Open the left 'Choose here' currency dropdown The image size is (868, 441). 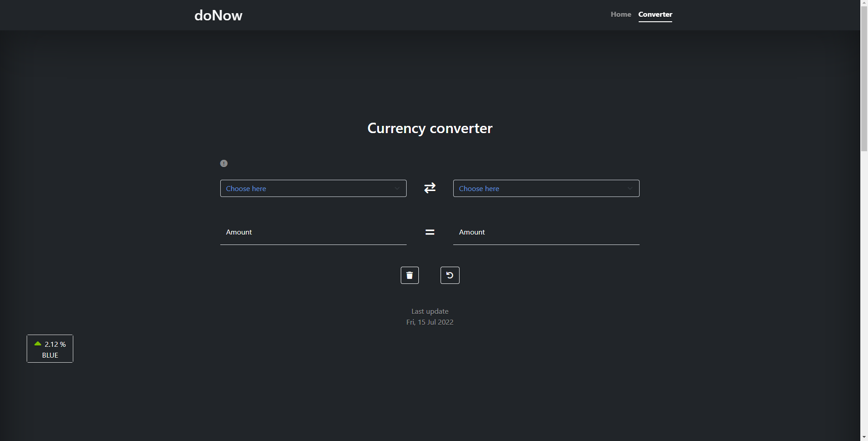click(313, 188)
